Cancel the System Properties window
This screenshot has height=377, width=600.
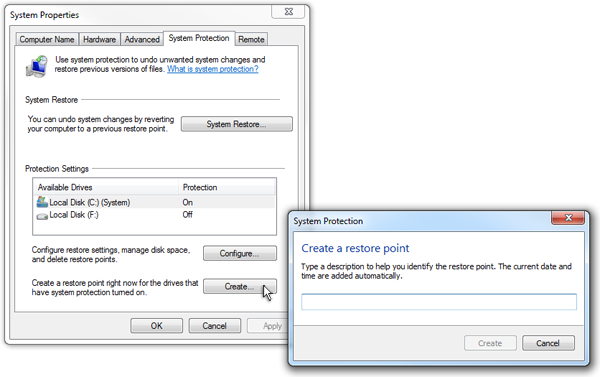pyautogui.click(x=214, y=326)
